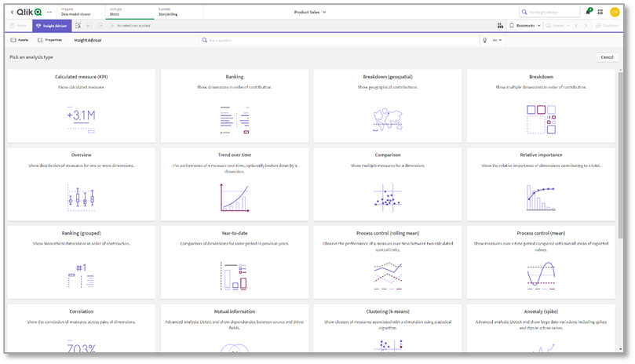Click the Duplicate button
This screenshot has width=635, height=364.
click(x=607, y=26)
